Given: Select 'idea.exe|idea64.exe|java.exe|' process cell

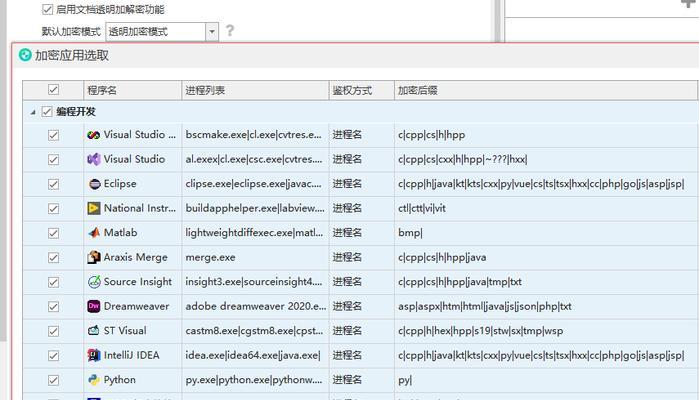Looking at the screenshot, I should point(253,355).
